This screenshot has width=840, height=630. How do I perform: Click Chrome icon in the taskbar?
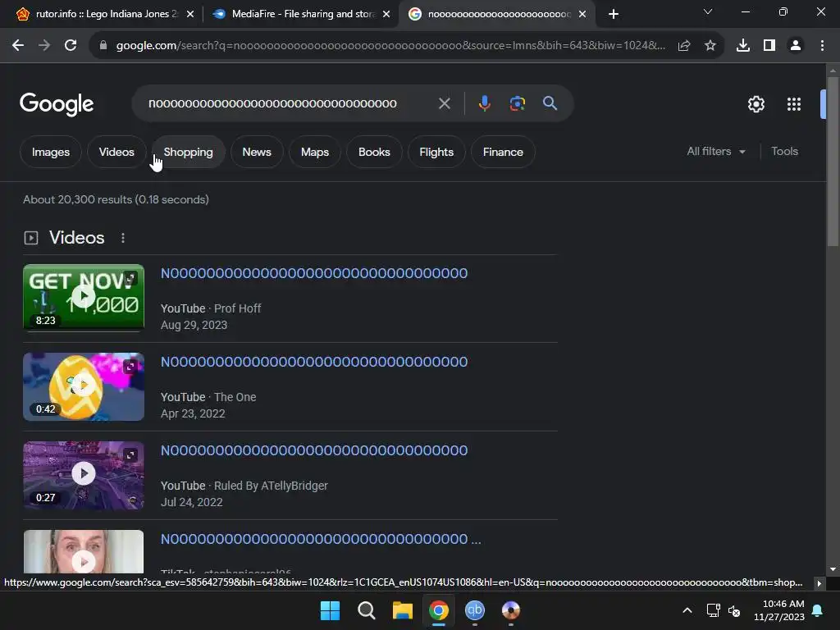pos(439,610)
